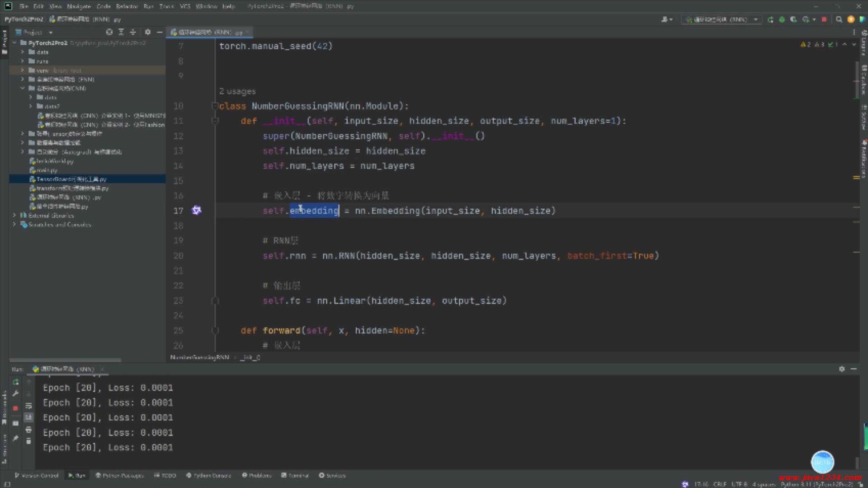868x488 pixels.
Task: Open the Python Packages tool window
Action: coord(119,475)
